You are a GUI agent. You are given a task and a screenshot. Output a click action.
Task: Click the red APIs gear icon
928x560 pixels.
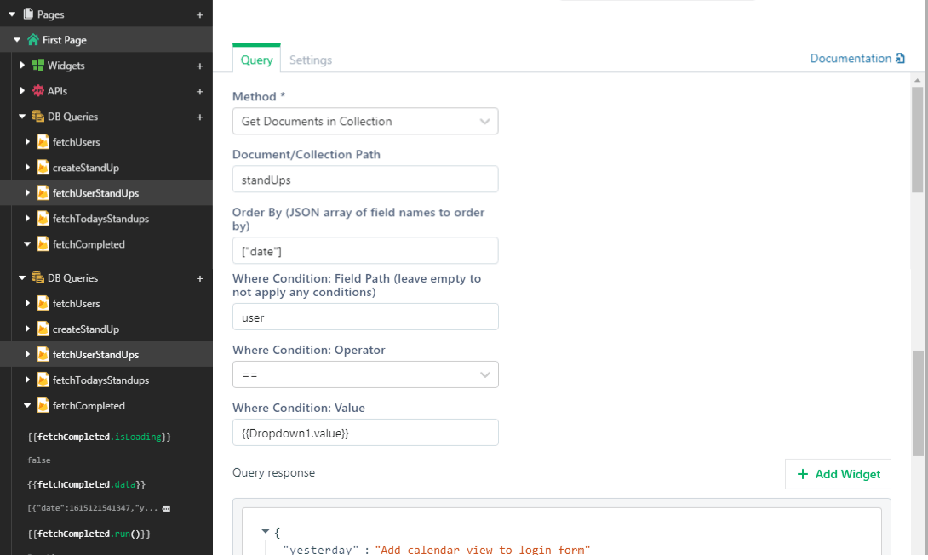[38, 91]
